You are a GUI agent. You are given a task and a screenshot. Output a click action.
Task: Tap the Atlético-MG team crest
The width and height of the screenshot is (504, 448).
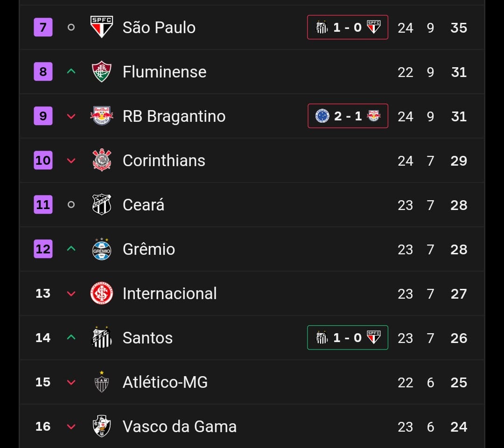[x=102, y=382]
